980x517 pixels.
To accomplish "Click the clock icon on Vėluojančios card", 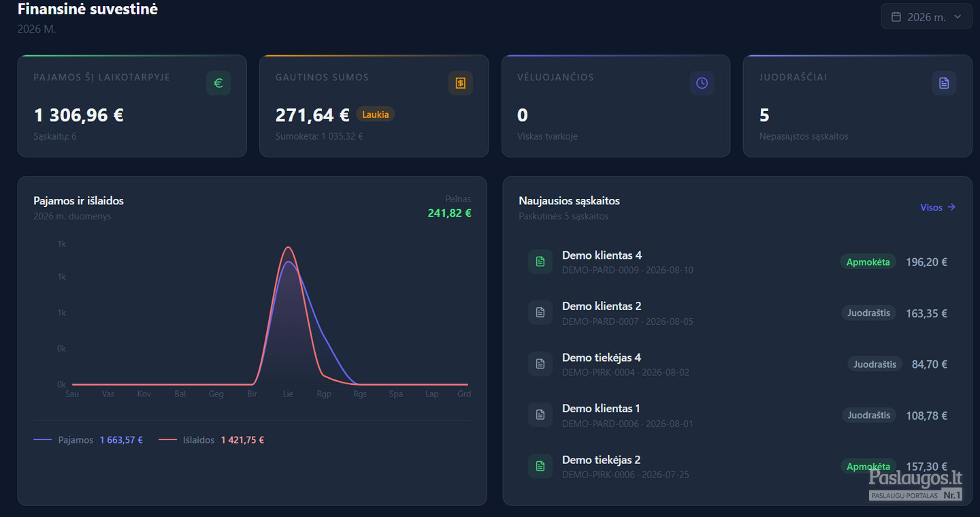I will pyautogui.click(x=702, y=83).
